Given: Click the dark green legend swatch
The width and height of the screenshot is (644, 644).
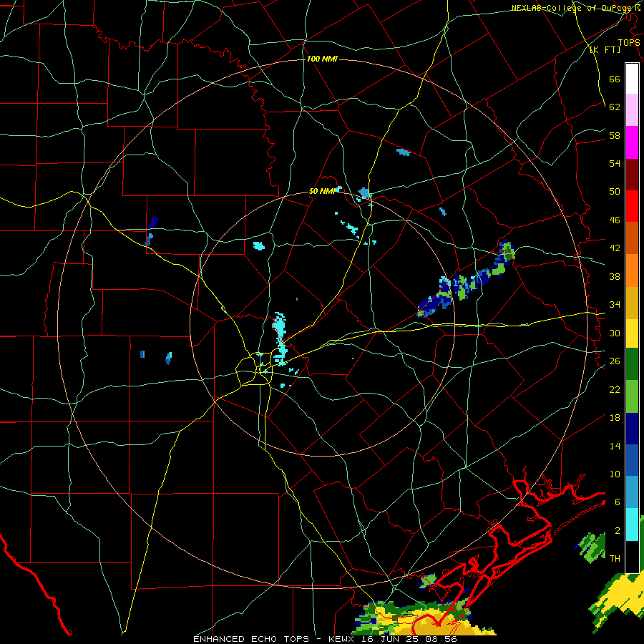Looking at the screenshot, I should coord(632,364).
